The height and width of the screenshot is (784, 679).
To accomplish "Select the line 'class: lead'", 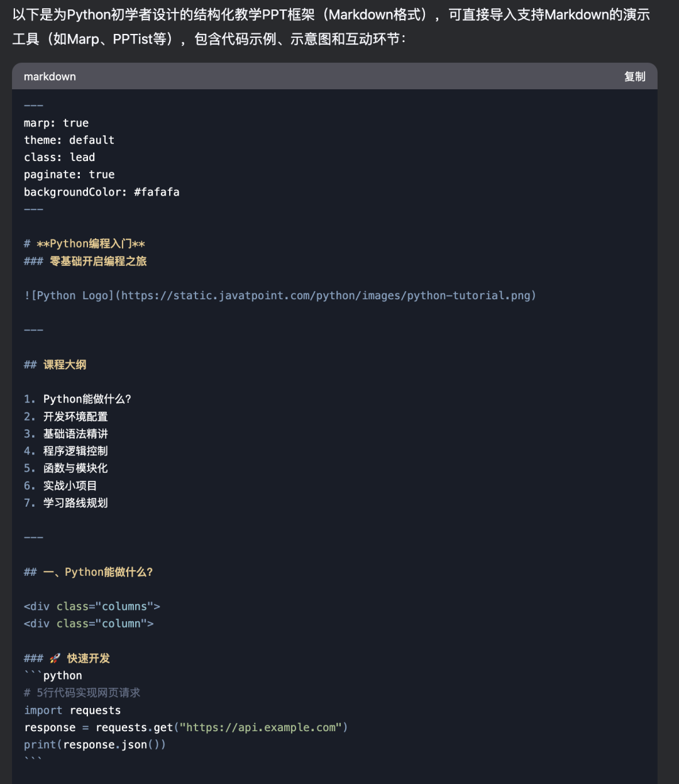I will pyautogui.click(x=60, y=157).
